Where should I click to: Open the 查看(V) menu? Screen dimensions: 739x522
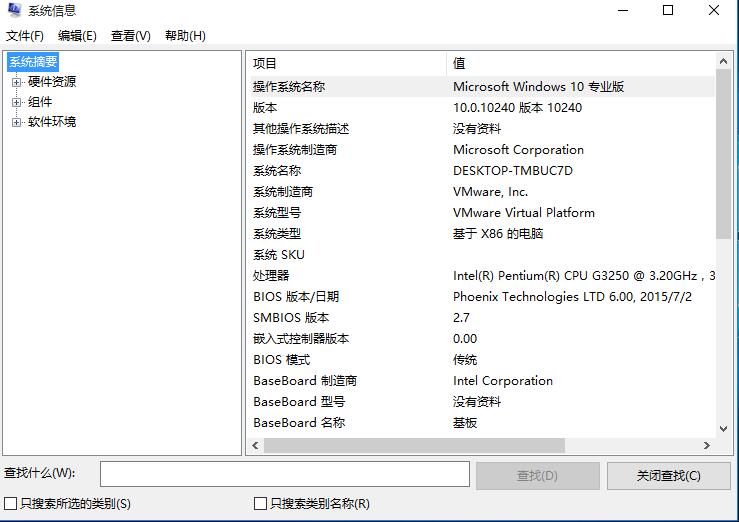(130, 36)
